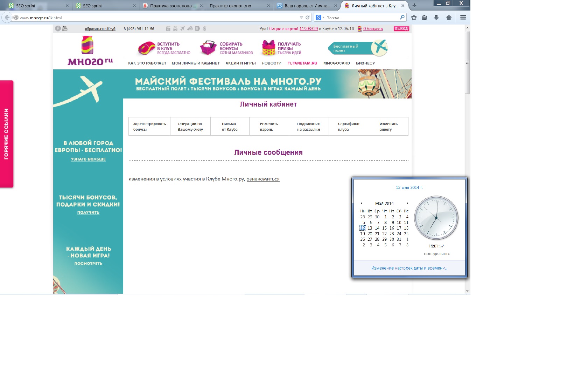
Task: Click the Бесплатный полет airplane banner
Action: point(358,48)
